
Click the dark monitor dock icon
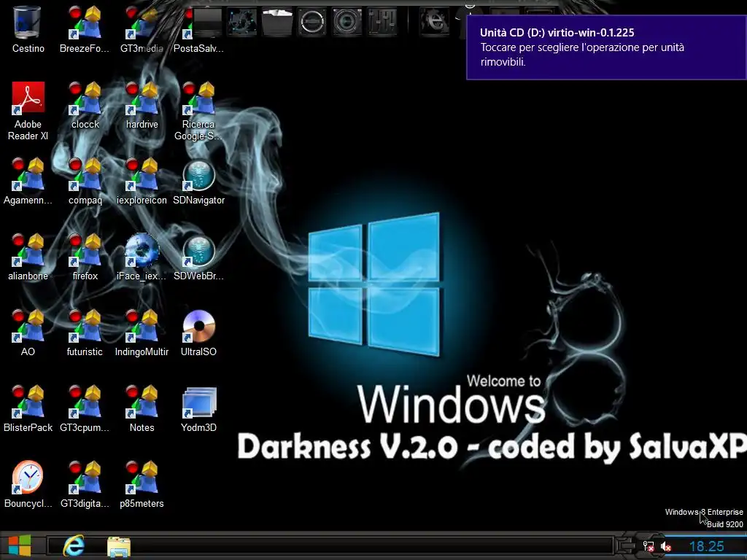pyautogui.click(x=207, y=21)
